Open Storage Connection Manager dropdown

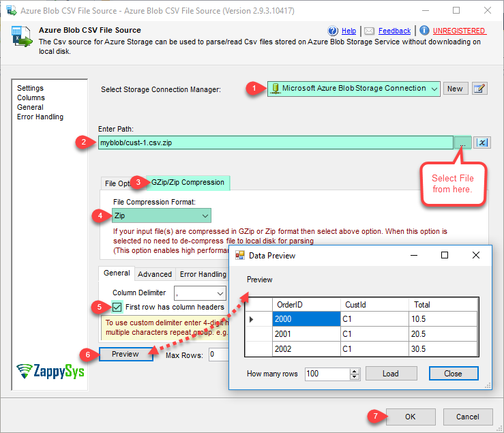pos(353,89)
